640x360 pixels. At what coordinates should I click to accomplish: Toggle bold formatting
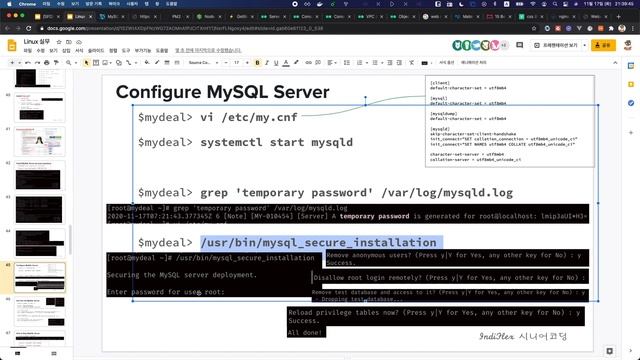tap(258, 63)
